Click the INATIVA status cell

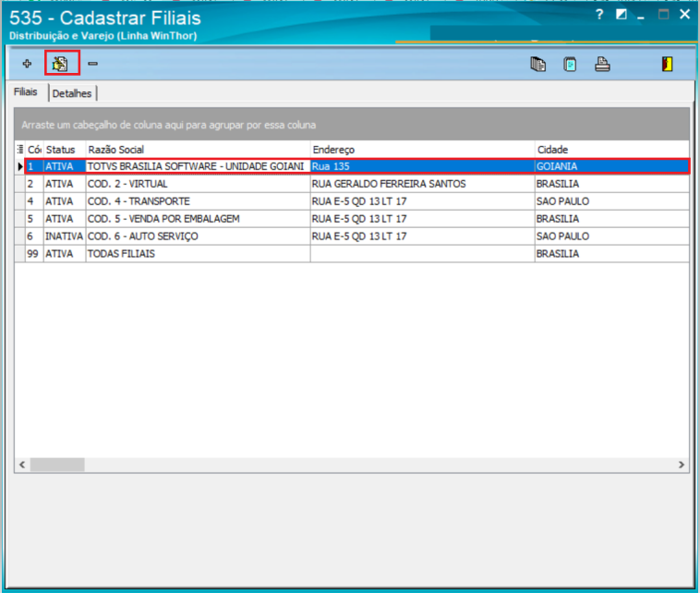(x=65, y=236)
